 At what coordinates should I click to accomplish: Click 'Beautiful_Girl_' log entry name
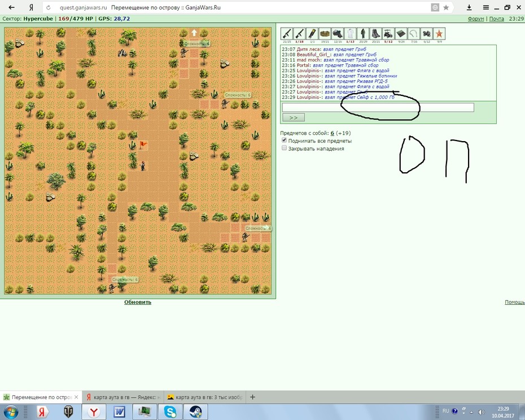[314, 55]
